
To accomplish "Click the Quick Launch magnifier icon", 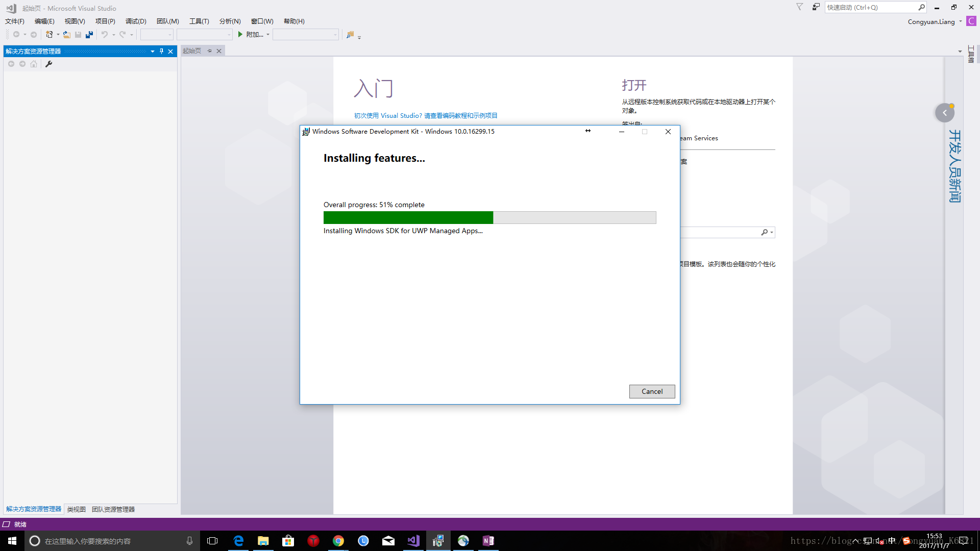I will click(921, 7).
